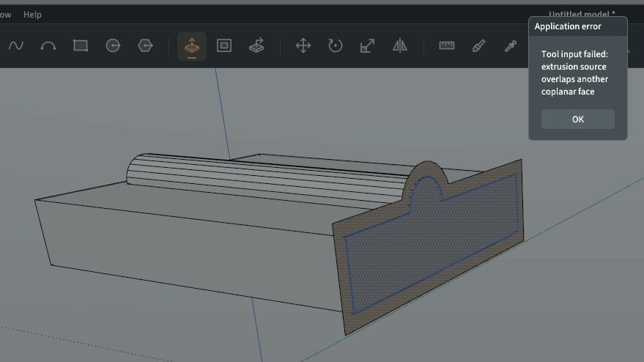This screenshot has height=362, width=644.
Task: Select the Polygon tool
Action: coord(145,45)
